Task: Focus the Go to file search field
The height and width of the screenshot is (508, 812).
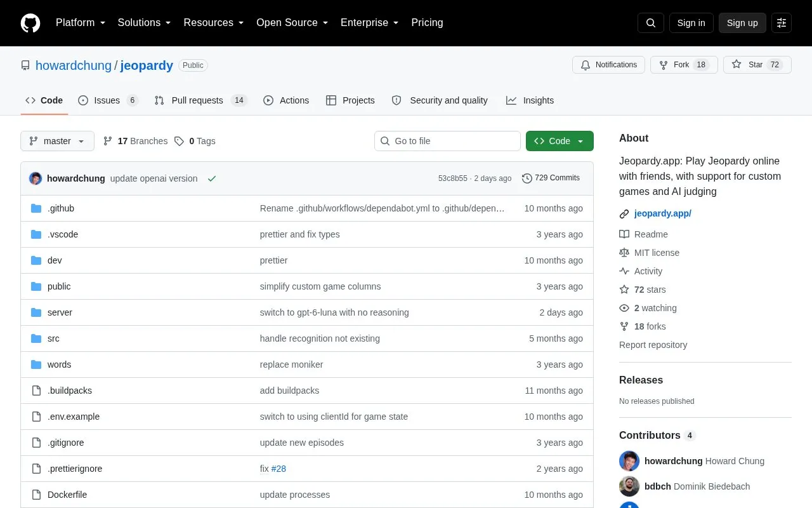Action: [447, 141]
